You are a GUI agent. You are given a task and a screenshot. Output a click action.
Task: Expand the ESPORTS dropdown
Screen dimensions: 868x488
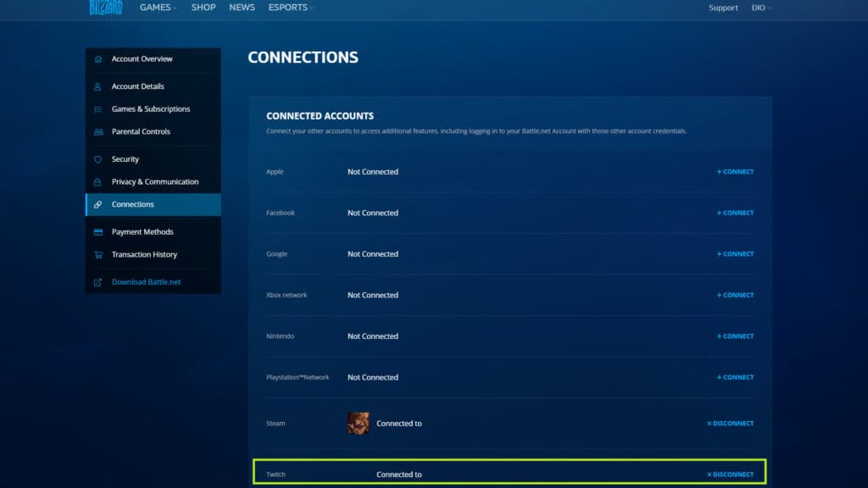tap(291, 7)
